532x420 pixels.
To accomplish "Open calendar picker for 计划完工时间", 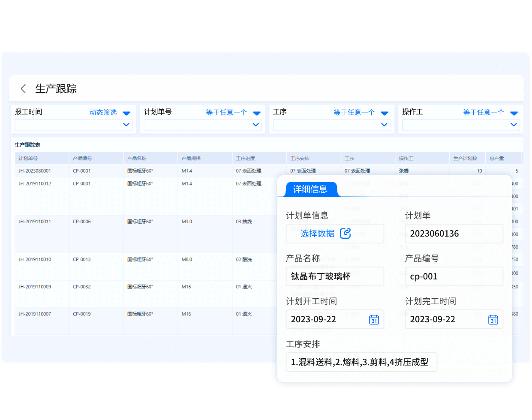I will click(x=493, y=320).
